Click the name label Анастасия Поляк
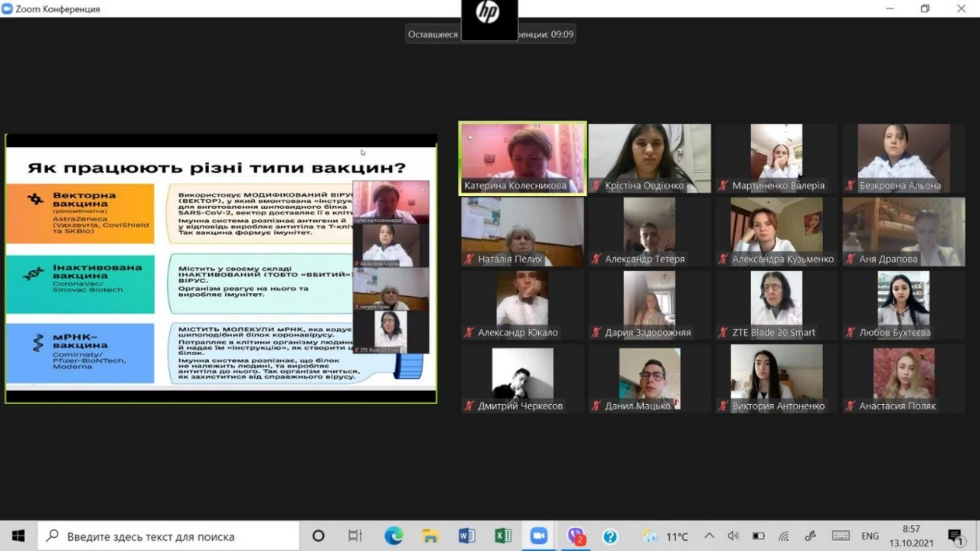This screenshot has height=551, width=980. click(897, 406)
